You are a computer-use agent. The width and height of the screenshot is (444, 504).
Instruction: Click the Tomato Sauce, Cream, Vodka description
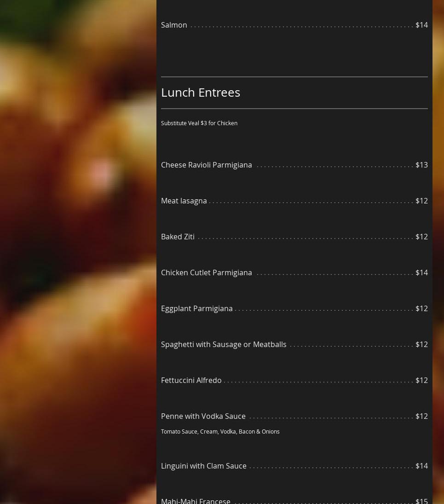tap(220, 432)
